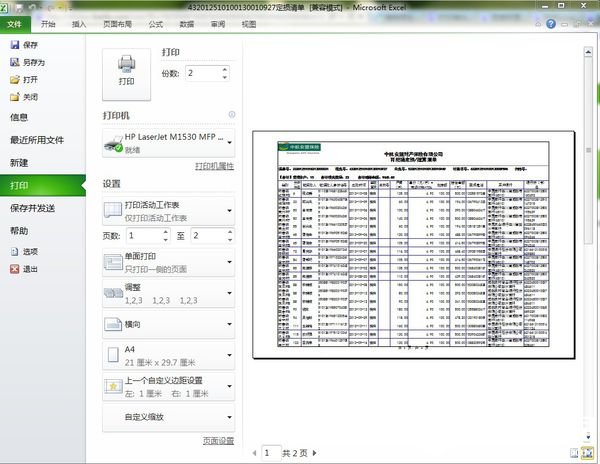Click preview scrollbar up arrow
Screen dimensions: 600x464
tap(588, 52)
